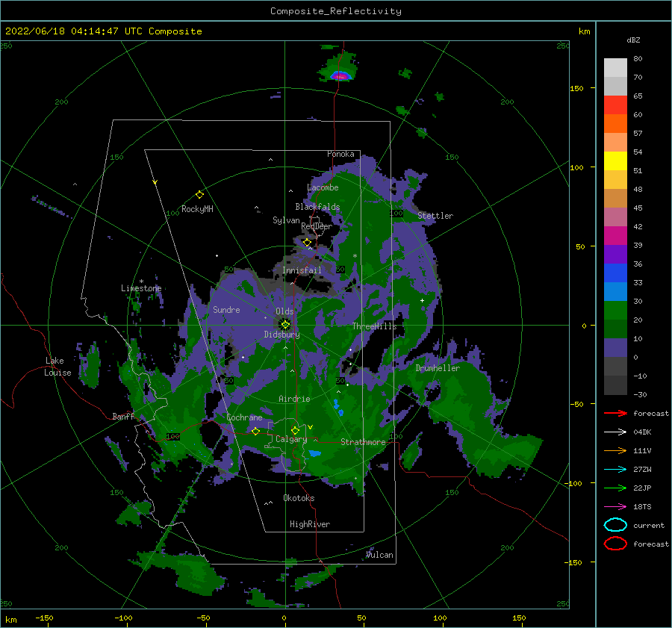Click the magenta 18TS arrow icon
This screenshot has width=672, height=628.
pos(615,507)
